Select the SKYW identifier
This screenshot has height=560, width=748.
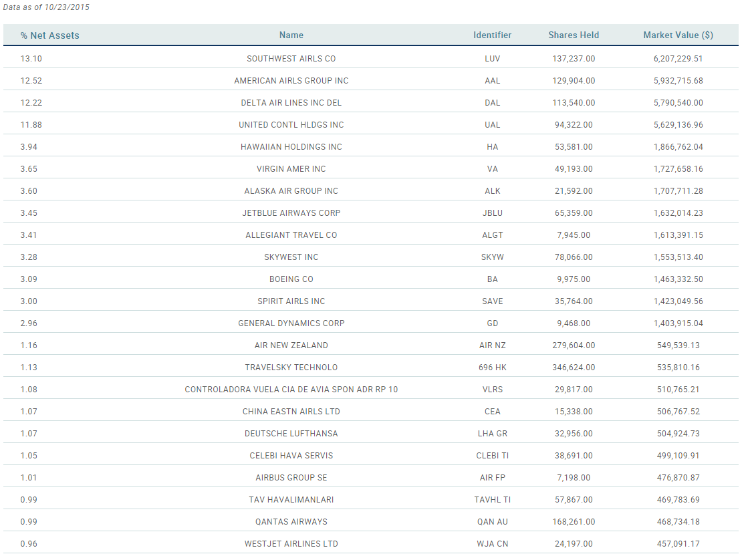pyautogui.click(x=492, y=257)
